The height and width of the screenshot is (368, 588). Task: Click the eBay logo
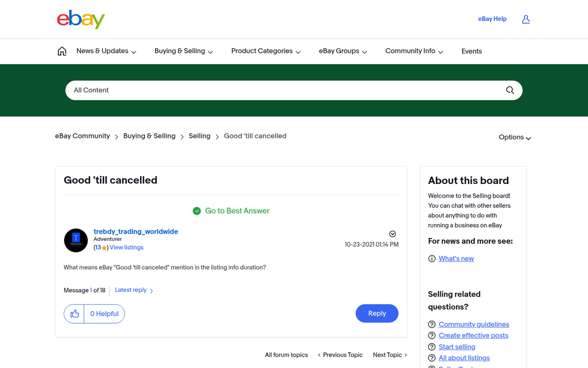pyautogui.click(x=80, y=19)
